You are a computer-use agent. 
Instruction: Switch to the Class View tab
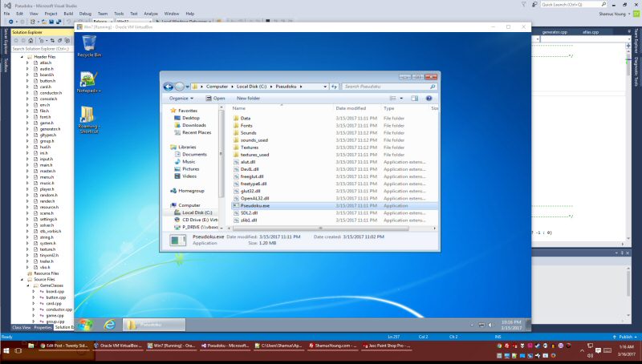point(22,327)
